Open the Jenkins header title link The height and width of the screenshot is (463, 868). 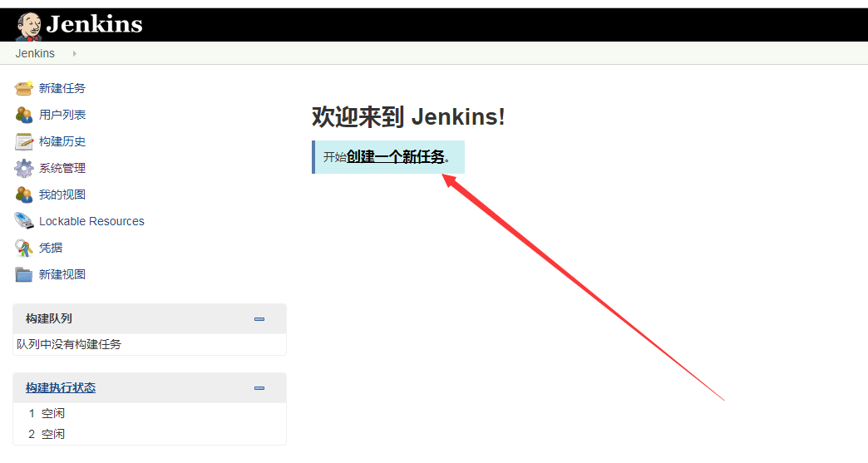coord(94,24)
